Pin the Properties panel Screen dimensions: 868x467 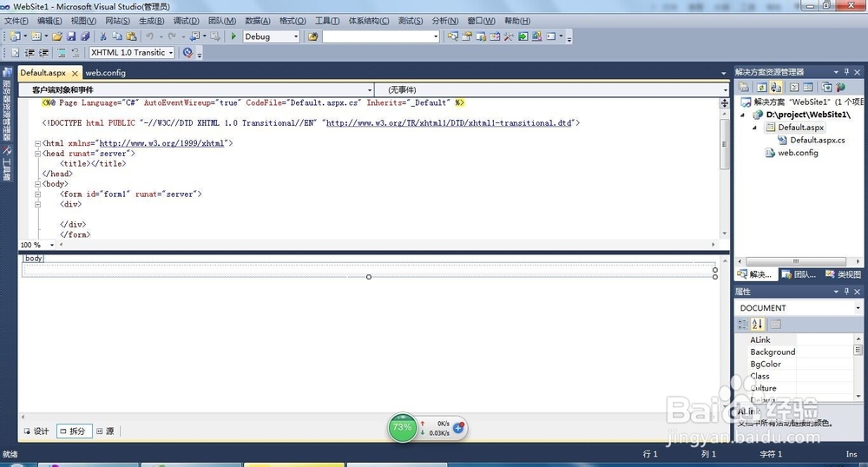click(846, 292)
